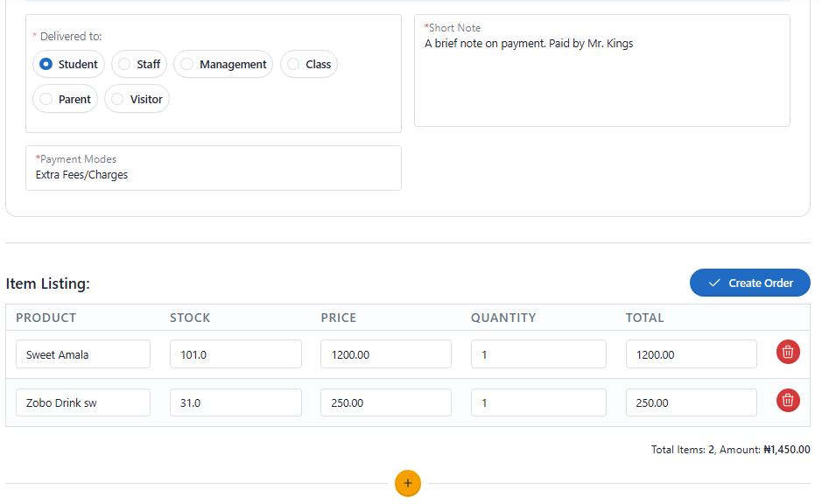Click the Sweet Amala product name field

(82, 353)
